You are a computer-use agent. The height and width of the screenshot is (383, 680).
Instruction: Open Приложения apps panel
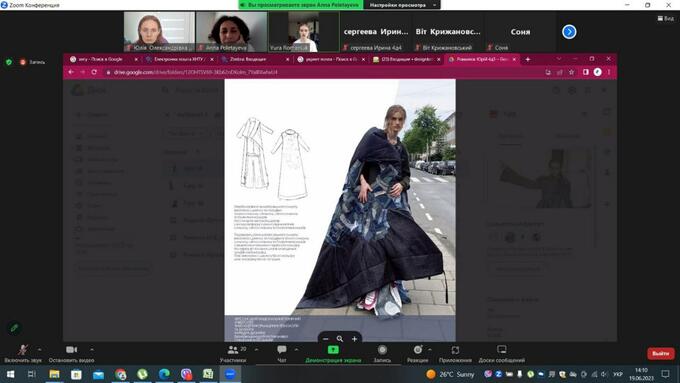(455, 354)
